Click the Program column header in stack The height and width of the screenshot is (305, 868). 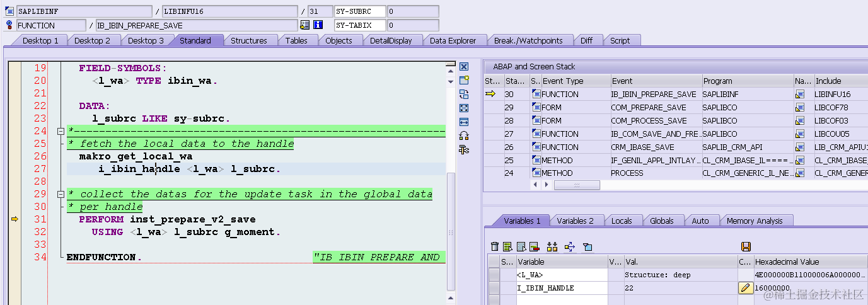(748, 81)
